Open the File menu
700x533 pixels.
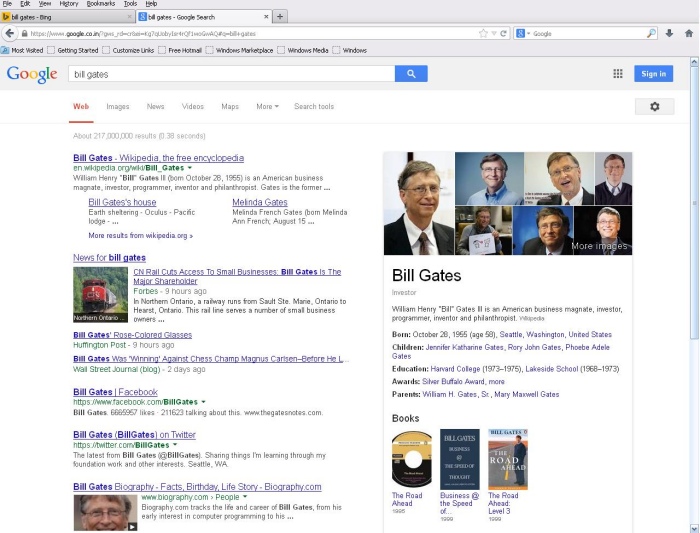click(x=7, y=4)
